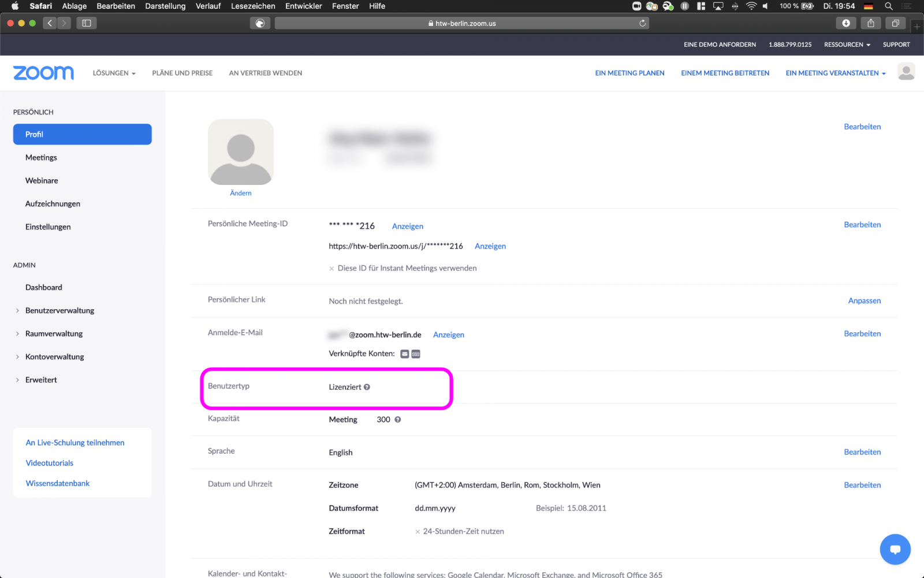924x578 pixels.
Task: Click Anzeigen next to the sign-in email
Action: coord(449,335)
